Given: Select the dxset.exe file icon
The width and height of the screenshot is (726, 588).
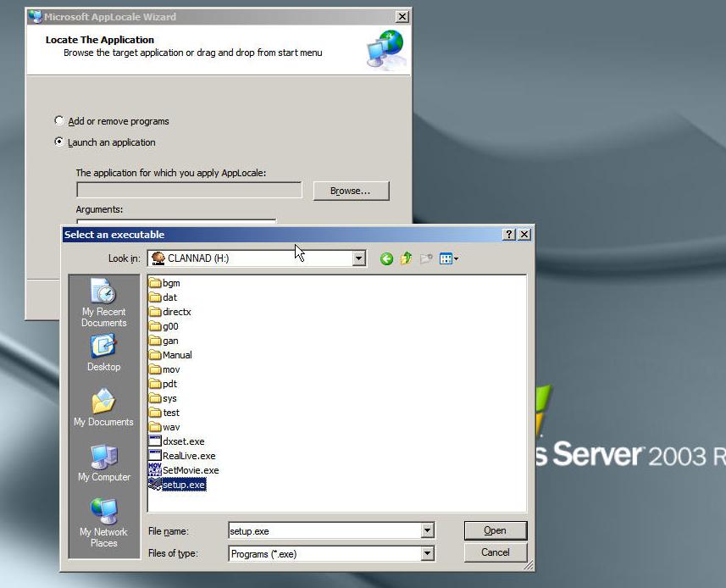Looking at the screenshot, I should pos(155,441).
